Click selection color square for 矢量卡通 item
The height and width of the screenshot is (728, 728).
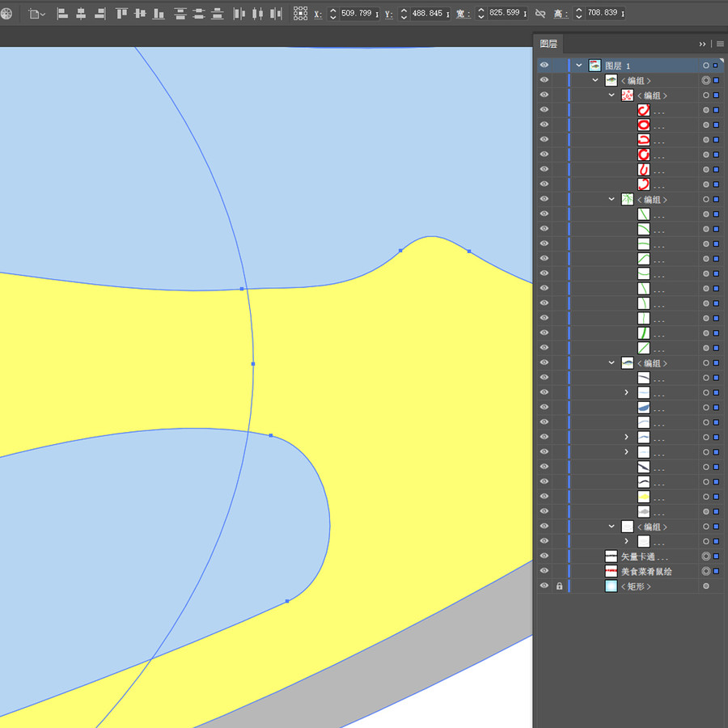(716, 557)
